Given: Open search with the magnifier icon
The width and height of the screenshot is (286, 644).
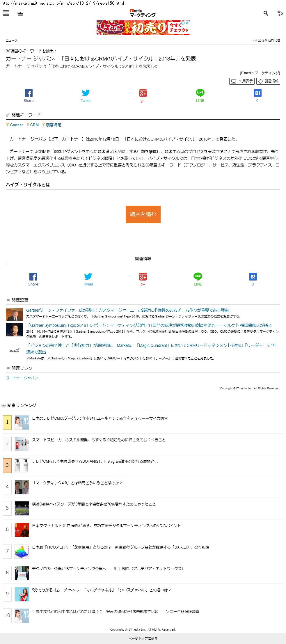Looking at the screenshot, I should (266, 13).
